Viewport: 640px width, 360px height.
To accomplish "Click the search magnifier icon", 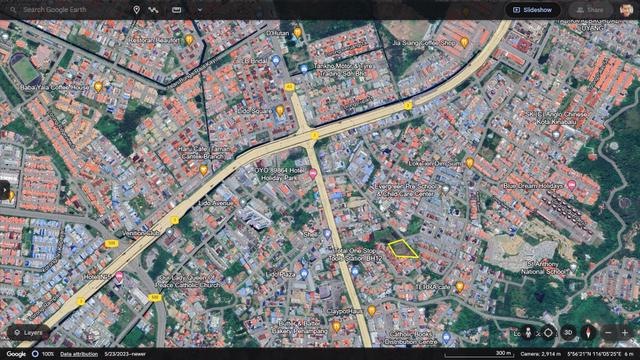I will point(13,9).
